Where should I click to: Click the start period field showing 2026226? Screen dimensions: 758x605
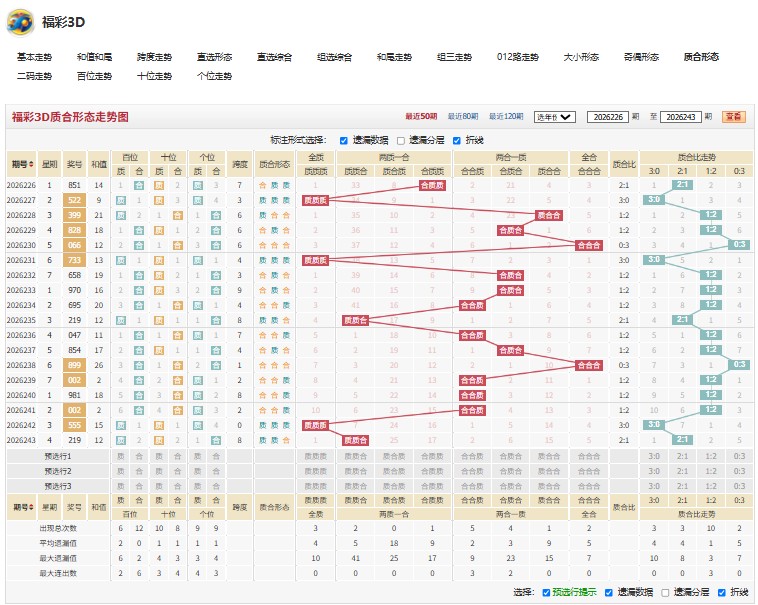(608, 117)
